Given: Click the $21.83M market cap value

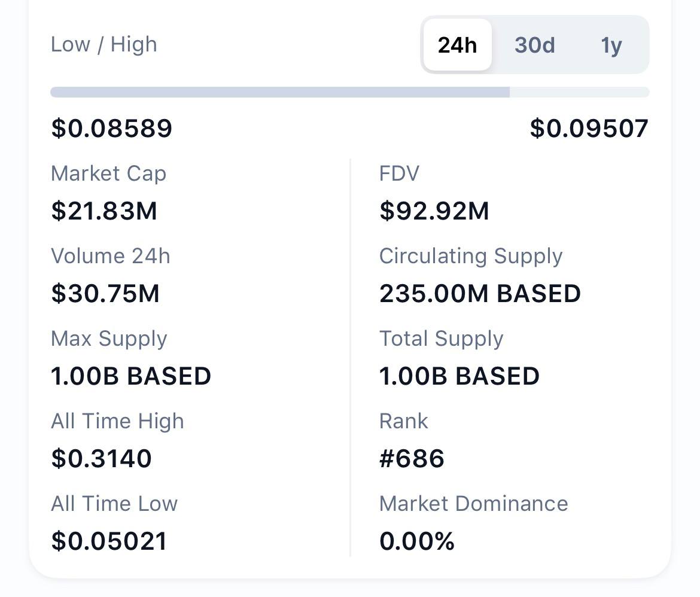Looking at the screenshot, I should click(x=104, y=211).
